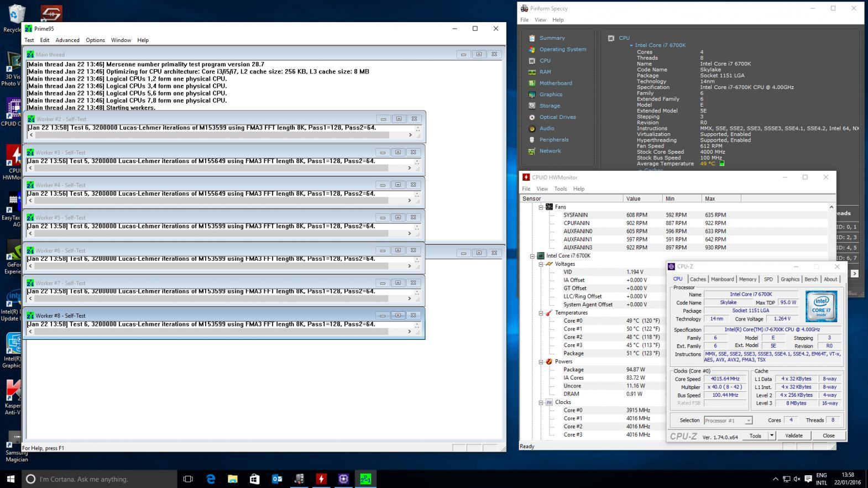Click HWMonitor vertical scrollbar up arrow
The width and height of the screenshot is (868, 488).
(x=831, y=207)
